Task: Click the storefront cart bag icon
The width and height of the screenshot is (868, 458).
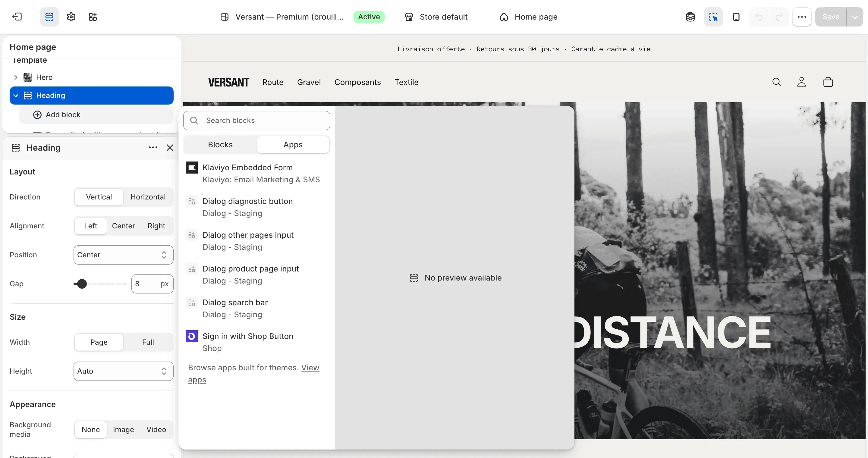Action: pyautogui.click(x=828, y=82)
